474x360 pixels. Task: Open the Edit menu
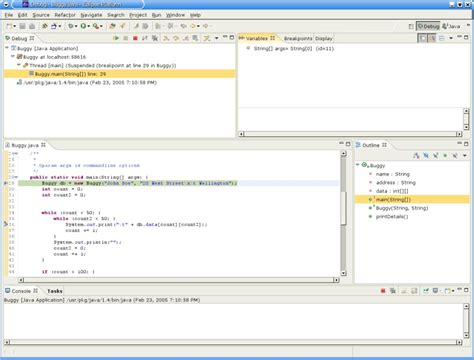click(22, 15)
